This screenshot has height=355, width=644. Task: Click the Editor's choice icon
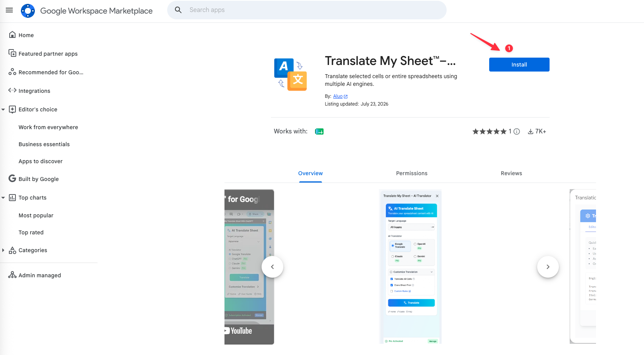tap(12, 109)
